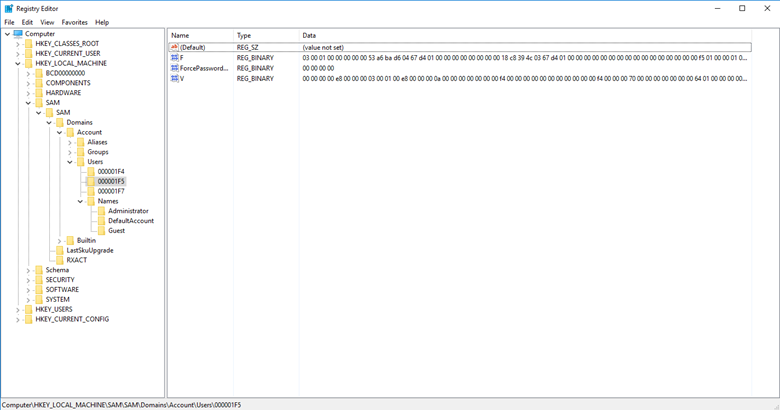Open the View menu
780x410 pixels.
47,22
